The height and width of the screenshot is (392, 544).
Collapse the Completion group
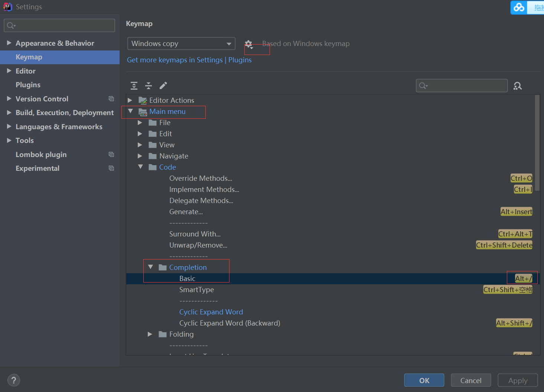150,267
